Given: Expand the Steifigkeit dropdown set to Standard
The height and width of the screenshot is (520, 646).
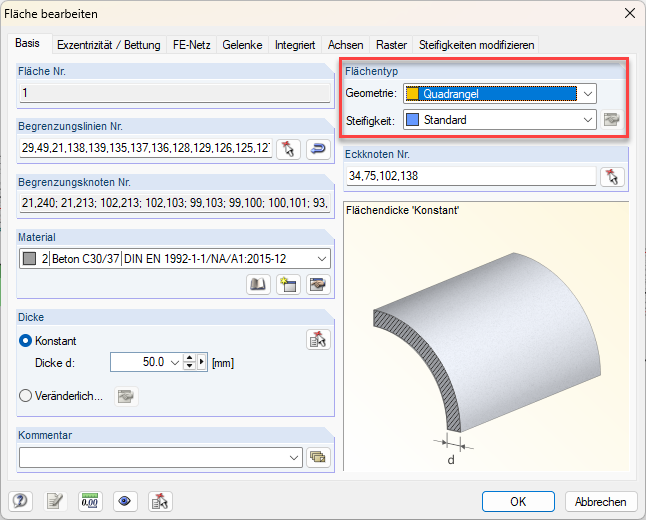Looking at the screenshot, I should tap(588, 120).
